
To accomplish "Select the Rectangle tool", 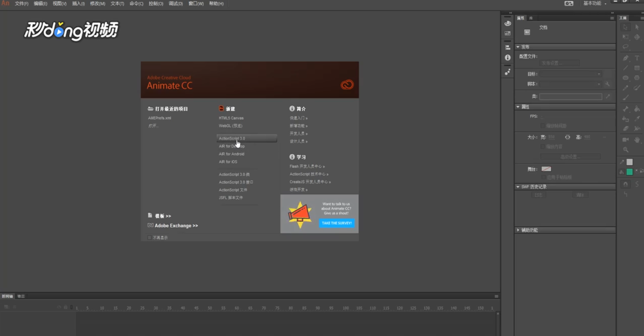I will pos(637,68).
